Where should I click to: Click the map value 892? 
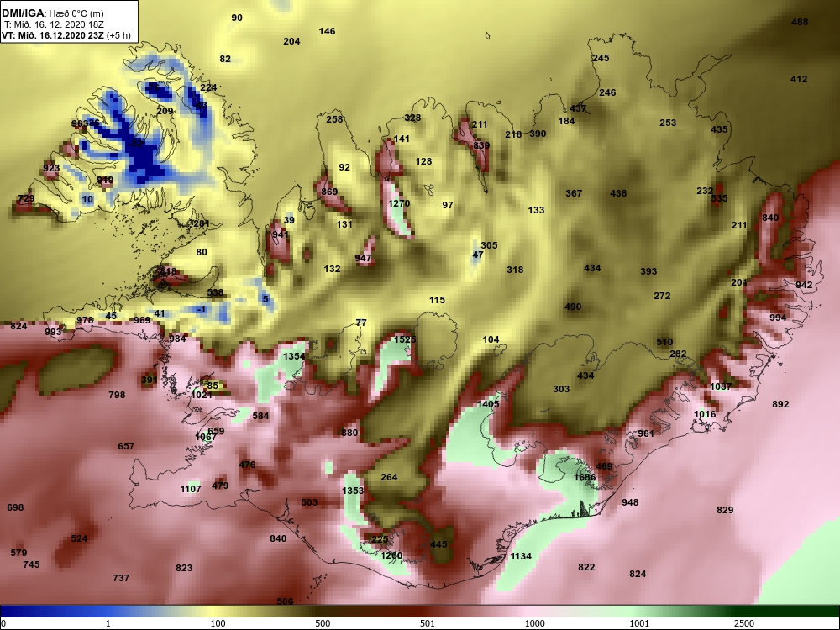click(x=780, y=404)
